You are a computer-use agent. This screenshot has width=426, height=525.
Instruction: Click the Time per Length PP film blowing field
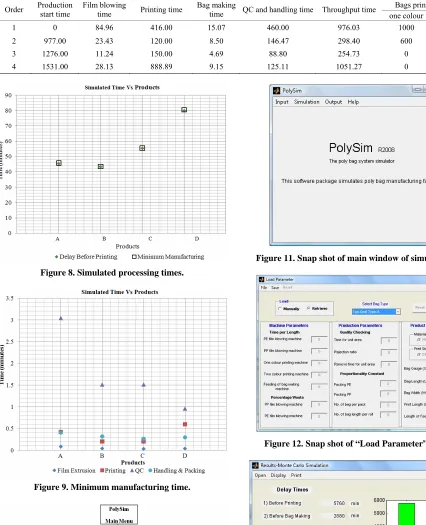319,351
